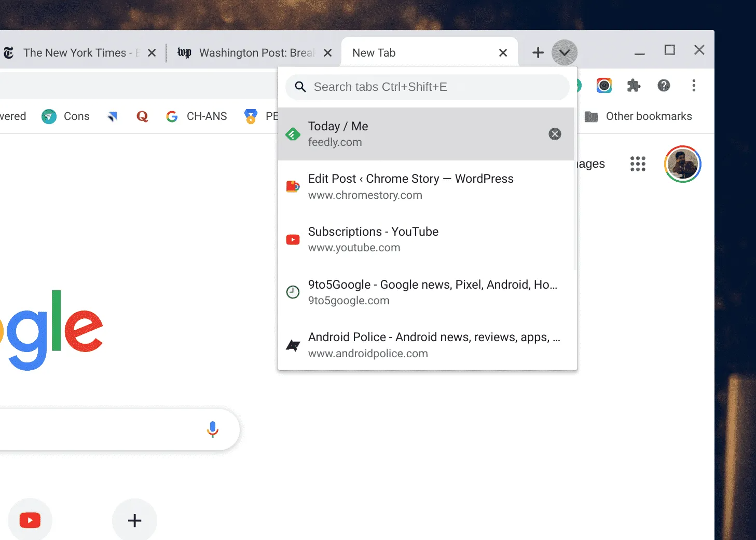Click the Chrome Story favicon icon
Viewport: 756px width, 540px height.
[293, 186]
